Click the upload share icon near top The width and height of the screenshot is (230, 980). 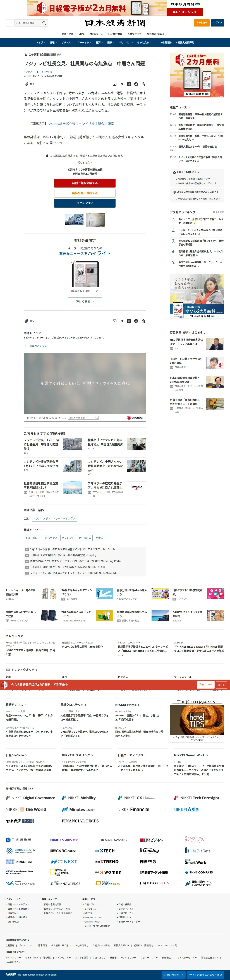point(143,84)
